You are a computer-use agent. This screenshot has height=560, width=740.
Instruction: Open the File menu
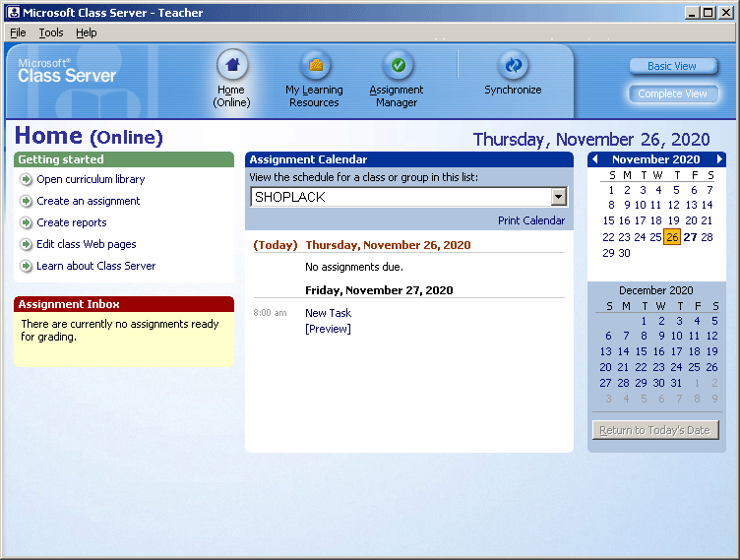[x=18, y=32]
